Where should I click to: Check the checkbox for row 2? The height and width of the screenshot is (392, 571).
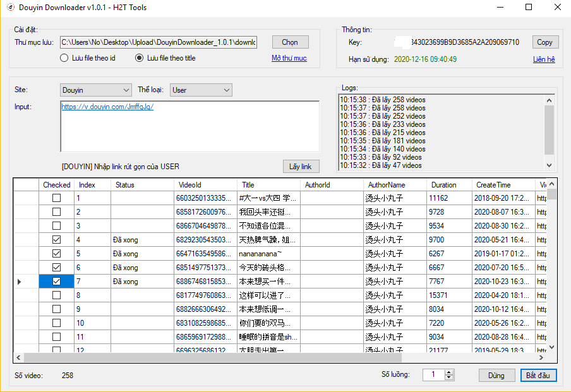56,212
